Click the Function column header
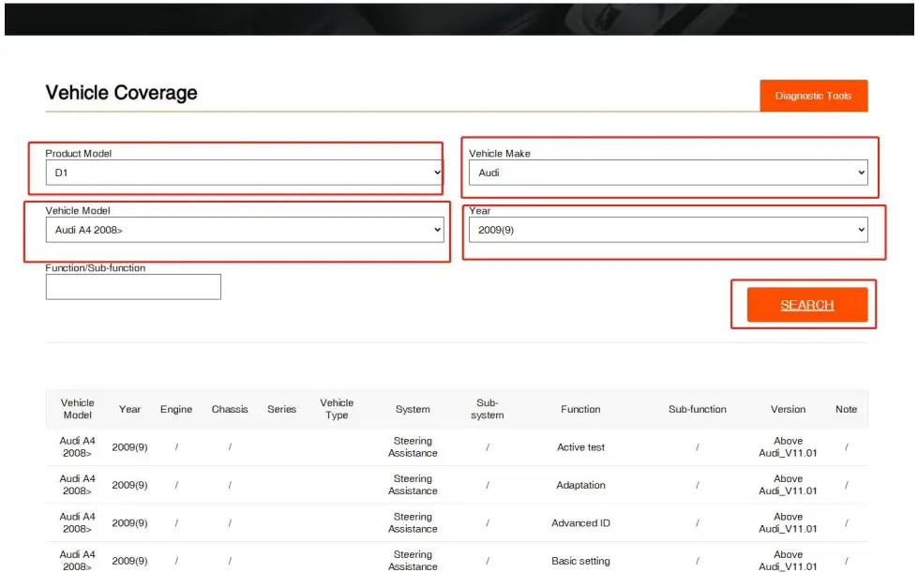The height and width of the screenshot is (588, 918). coord(580,410)
